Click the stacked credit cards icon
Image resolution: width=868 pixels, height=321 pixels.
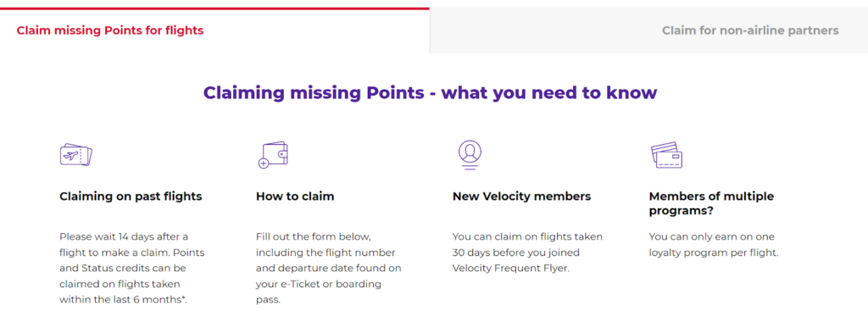point(666,155)
